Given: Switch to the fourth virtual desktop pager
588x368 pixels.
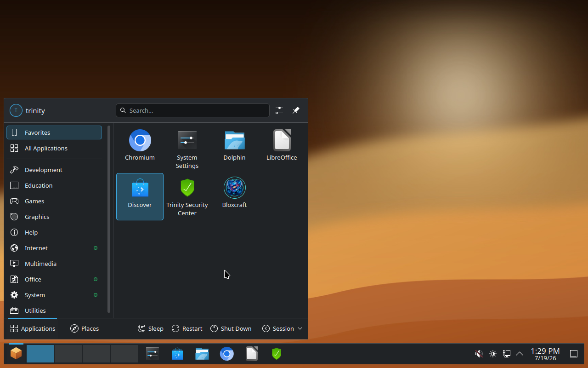Looking at the screenshot, I should [x=124, y=354].
